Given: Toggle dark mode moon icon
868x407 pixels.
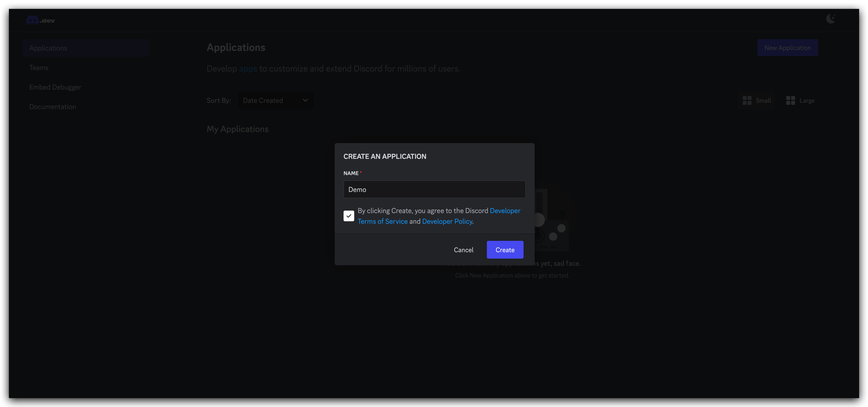Looking at the screenshot, I should (x=831, y=19).
